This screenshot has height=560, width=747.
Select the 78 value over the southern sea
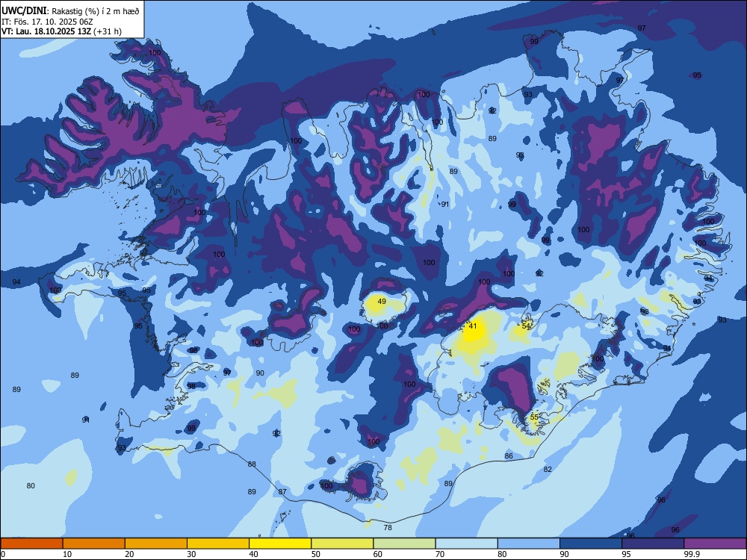[x=388, y=528]
